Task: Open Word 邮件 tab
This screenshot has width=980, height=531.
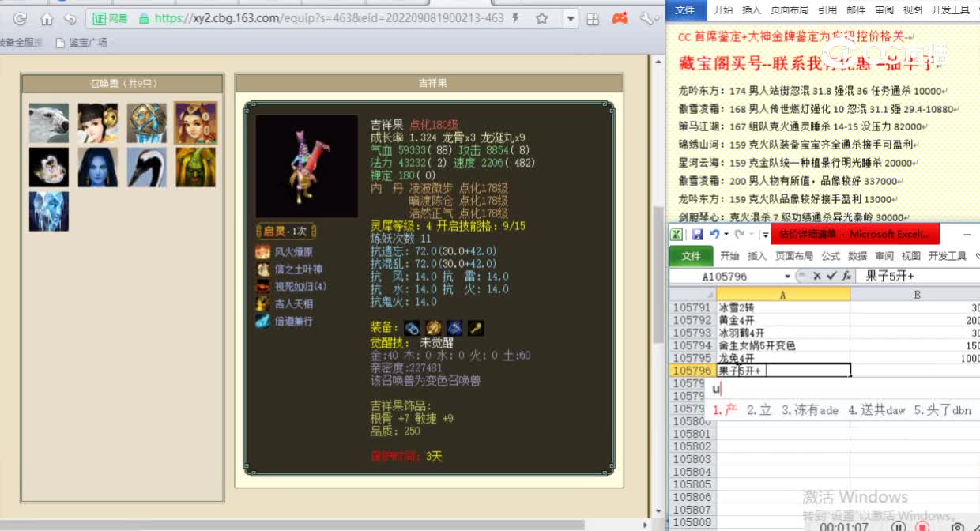Action: tap(856, 9)
